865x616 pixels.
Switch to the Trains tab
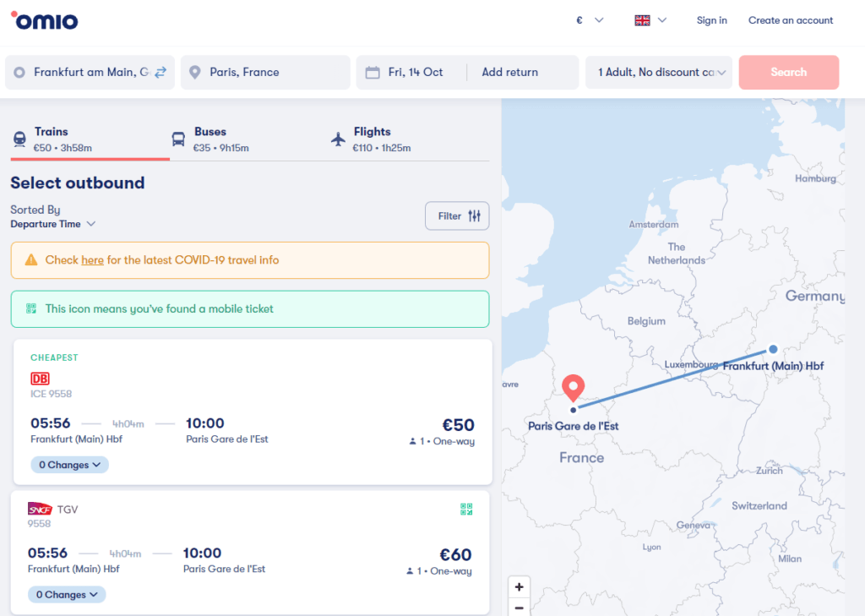pos(90,139)
